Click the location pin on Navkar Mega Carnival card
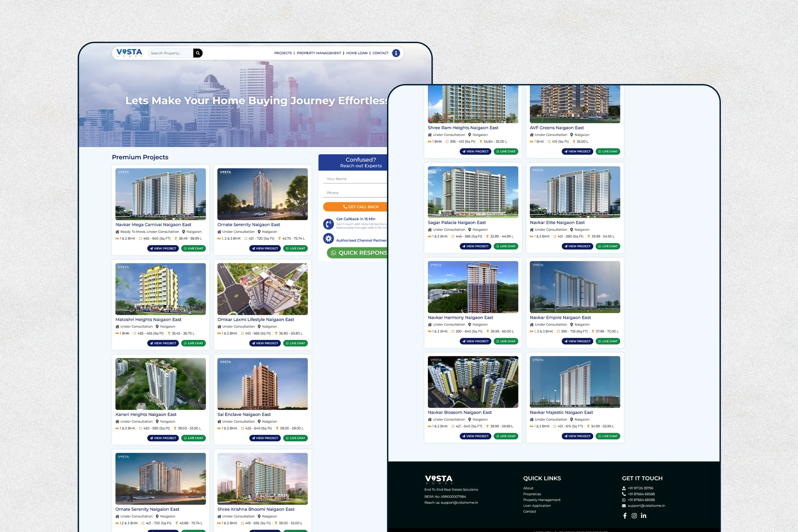798x532 pixels. pyautogui.click(x=184, y=232)
